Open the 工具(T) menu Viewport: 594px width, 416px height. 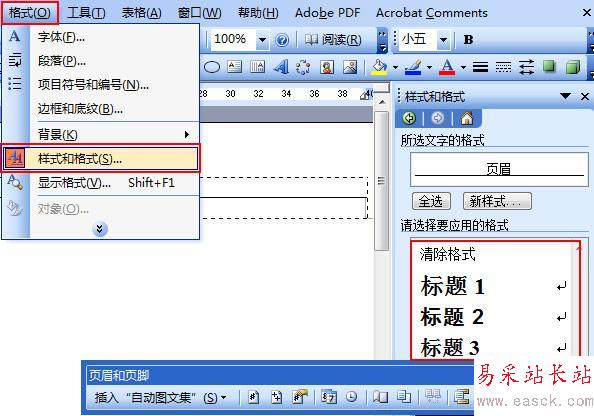[x=86, y=13]
